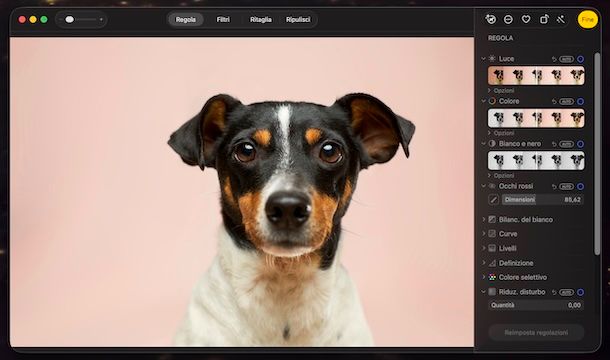Apply auto-enhance with the magic wand icon
This screenshot has width=610, height=360.
[x=561, y=19]
